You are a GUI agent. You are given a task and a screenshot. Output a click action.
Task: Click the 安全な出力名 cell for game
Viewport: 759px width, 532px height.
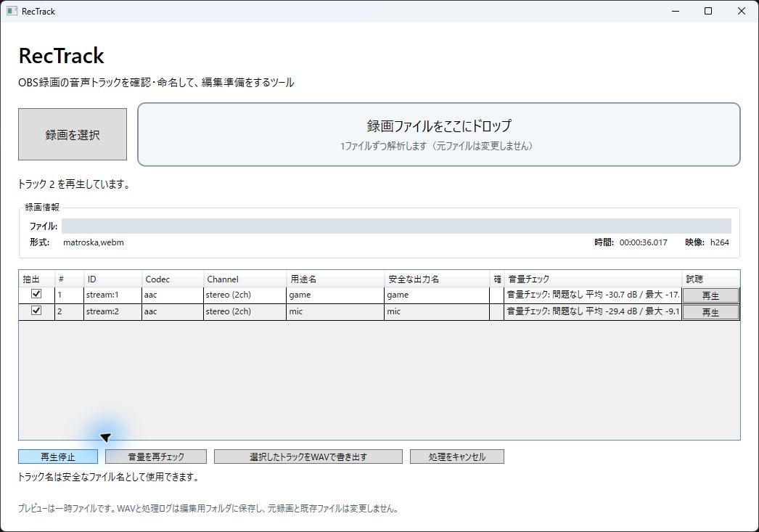click(x=437, y=295)
